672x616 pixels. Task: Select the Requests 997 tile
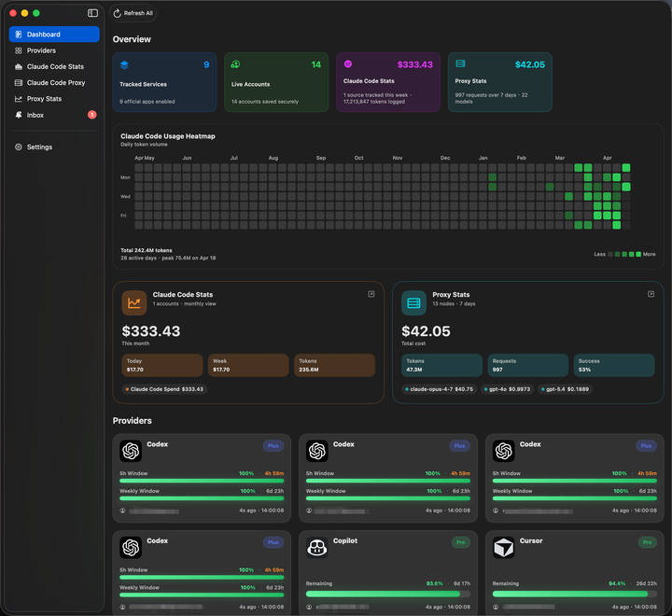point(528,365)
